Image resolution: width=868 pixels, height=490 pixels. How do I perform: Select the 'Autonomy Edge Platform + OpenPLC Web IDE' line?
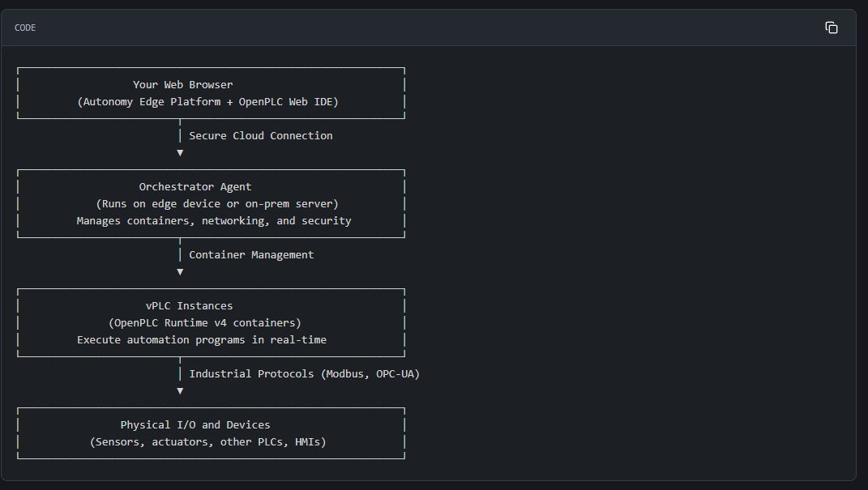208,102
